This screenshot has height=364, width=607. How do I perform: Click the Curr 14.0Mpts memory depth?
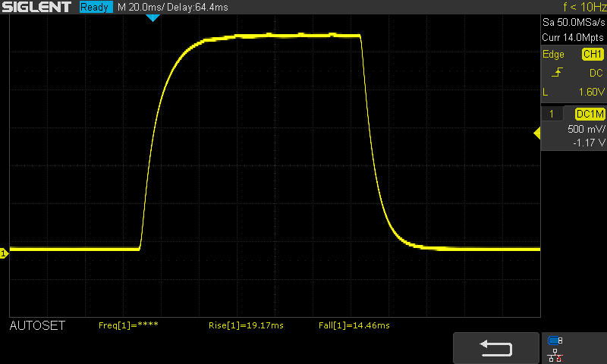573,37
